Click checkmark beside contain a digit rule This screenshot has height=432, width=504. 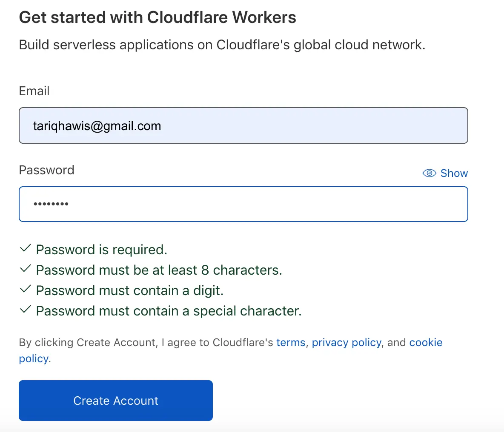coord(26,289)
